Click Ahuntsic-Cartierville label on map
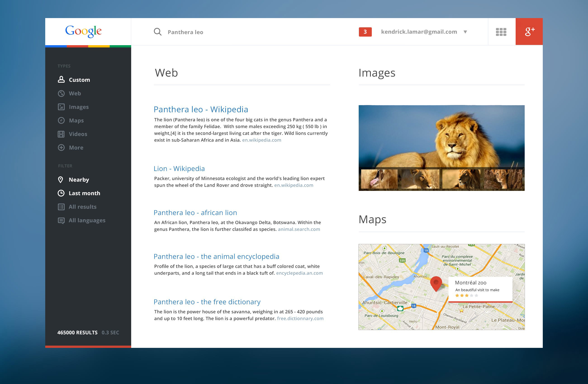 [x=385, y=302]
